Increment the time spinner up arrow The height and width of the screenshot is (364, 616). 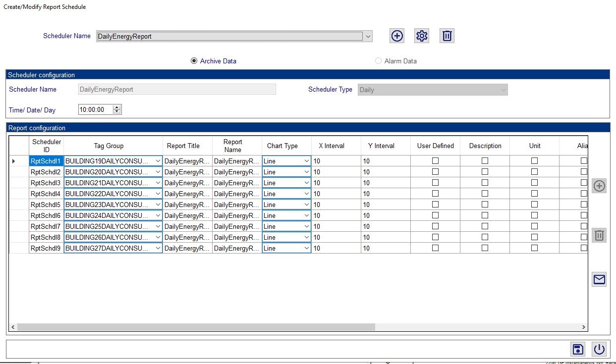[116, 107]
